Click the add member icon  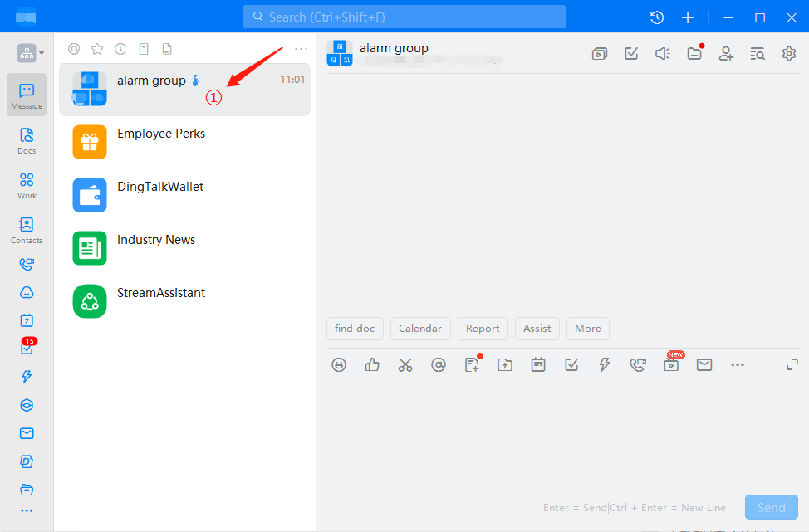click(x=726, y=54)
